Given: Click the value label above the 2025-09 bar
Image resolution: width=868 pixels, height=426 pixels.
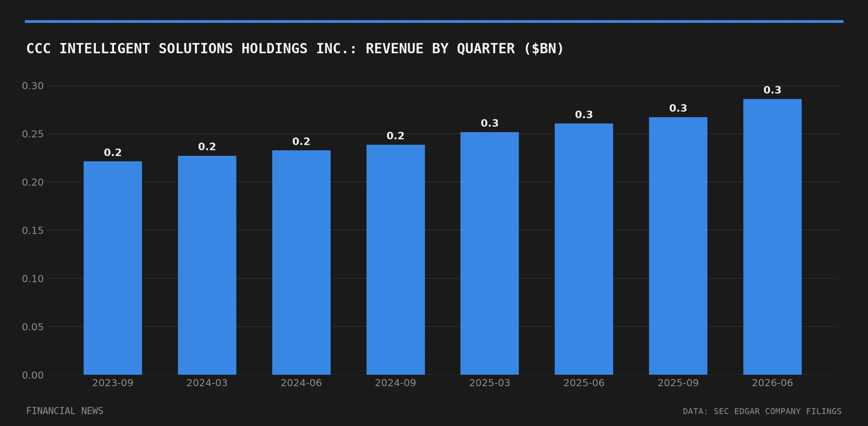Looking at the screenshot, I should click(x=678, y=108).
